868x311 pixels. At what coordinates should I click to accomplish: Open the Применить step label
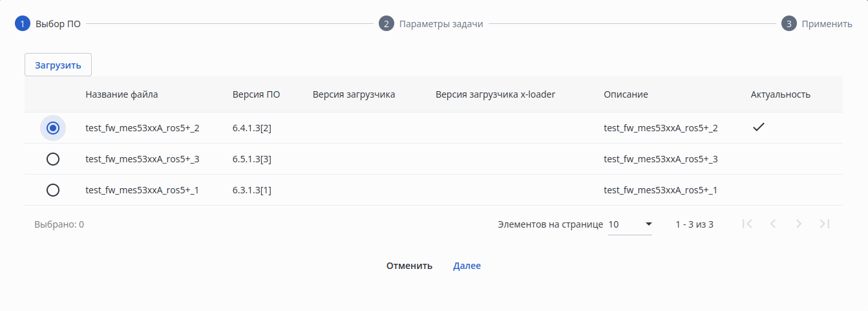827,24
